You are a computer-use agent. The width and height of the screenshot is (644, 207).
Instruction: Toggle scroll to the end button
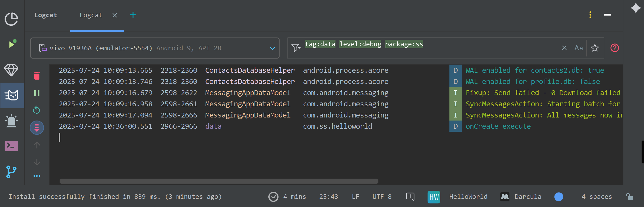click(x=37, y=127)
